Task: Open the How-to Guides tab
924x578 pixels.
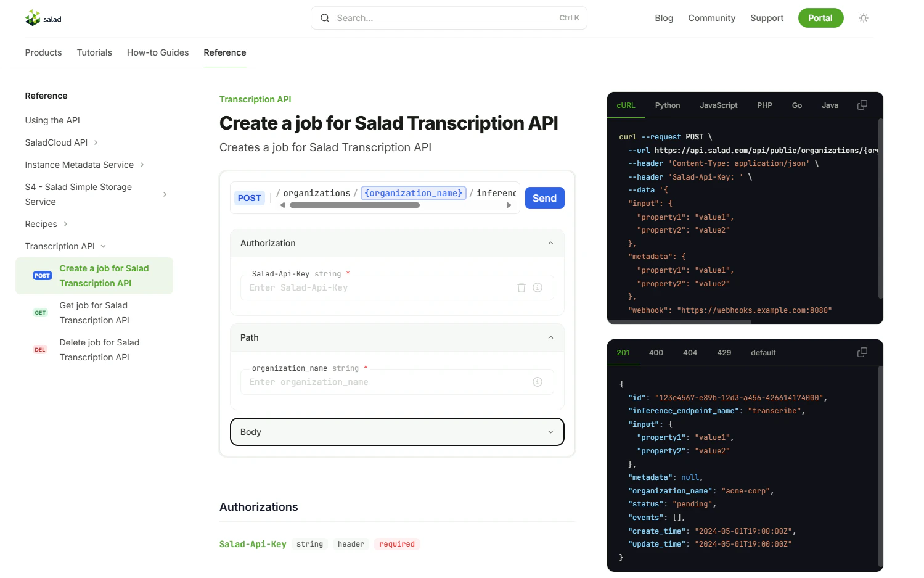Action: 158,52
